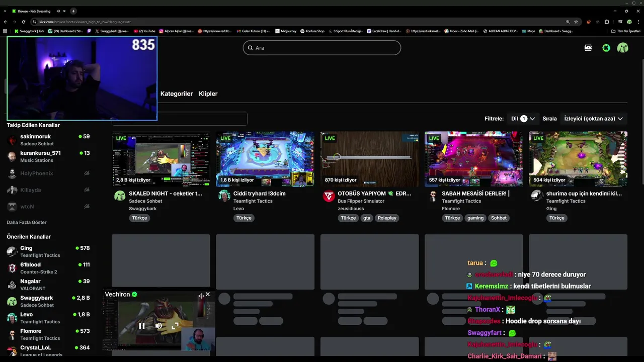The image size is (644, 362).
Task: Open the SABAH MESAİSİ DERLER stream title
Action: tap(475, 194)
